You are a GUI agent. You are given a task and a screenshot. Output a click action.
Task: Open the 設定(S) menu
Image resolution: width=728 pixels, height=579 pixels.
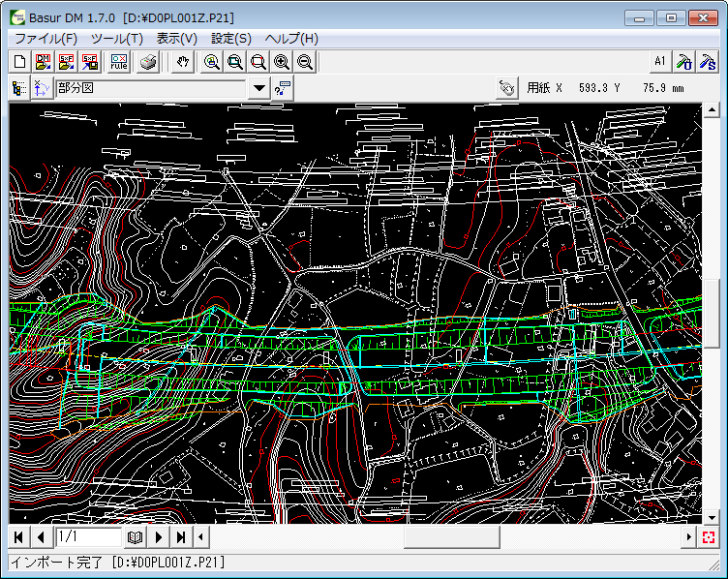click(x=231, y=39)
